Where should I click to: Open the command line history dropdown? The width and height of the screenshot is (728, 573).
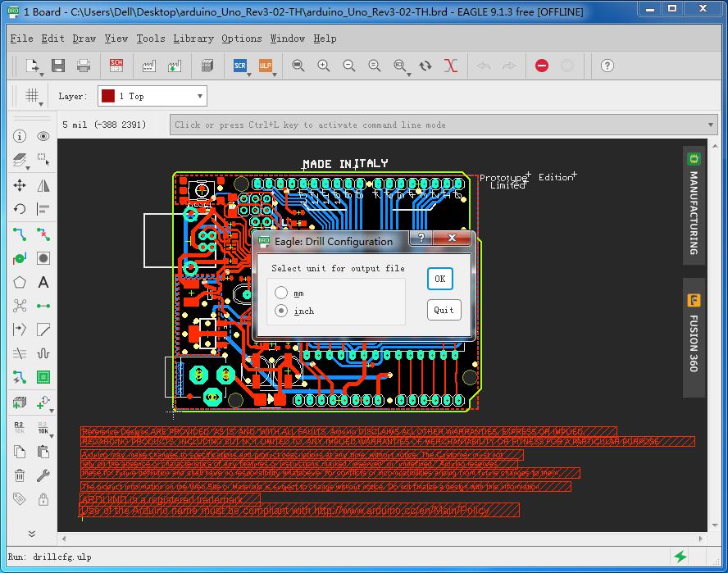click(710, 124)
